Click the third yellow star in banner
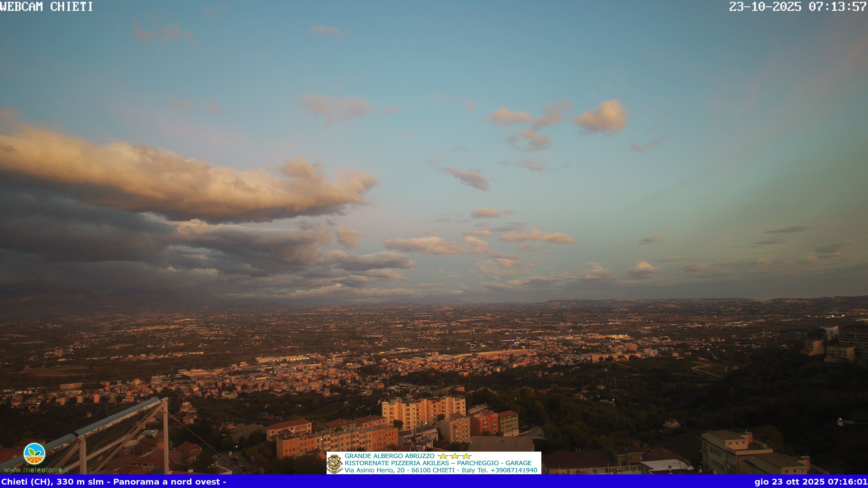The height and width of the screenshot is (488, 868). pyautogui.click(x=466, y=456)
